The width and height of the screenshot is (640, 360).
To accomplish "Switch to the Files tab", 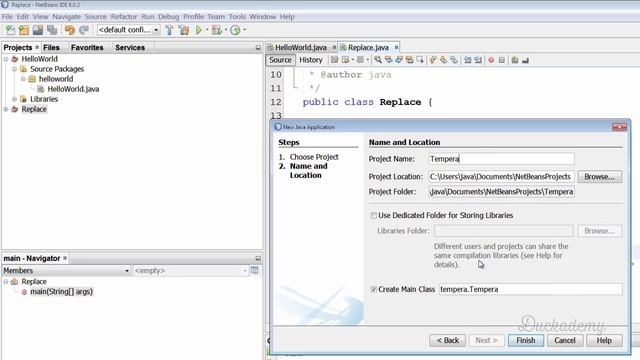I will coord(51,47).
